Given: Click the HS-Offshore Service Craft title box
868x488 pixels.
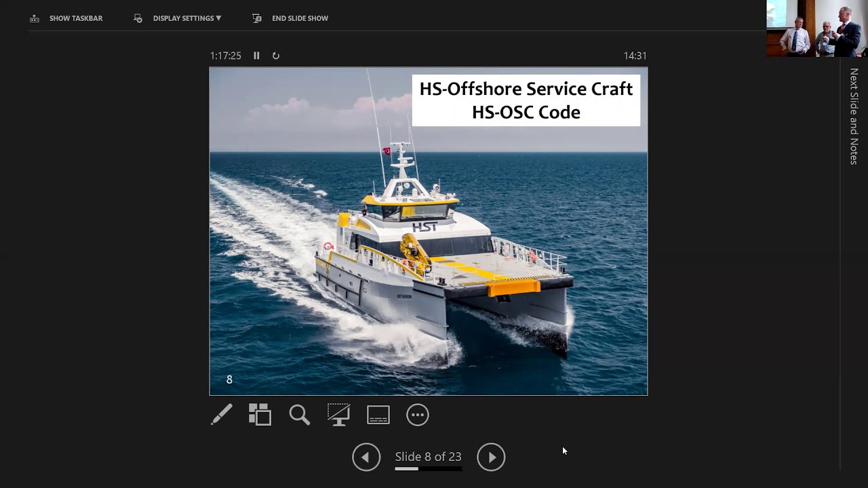Looking at the screenshot, I should (x=526, y=100).
